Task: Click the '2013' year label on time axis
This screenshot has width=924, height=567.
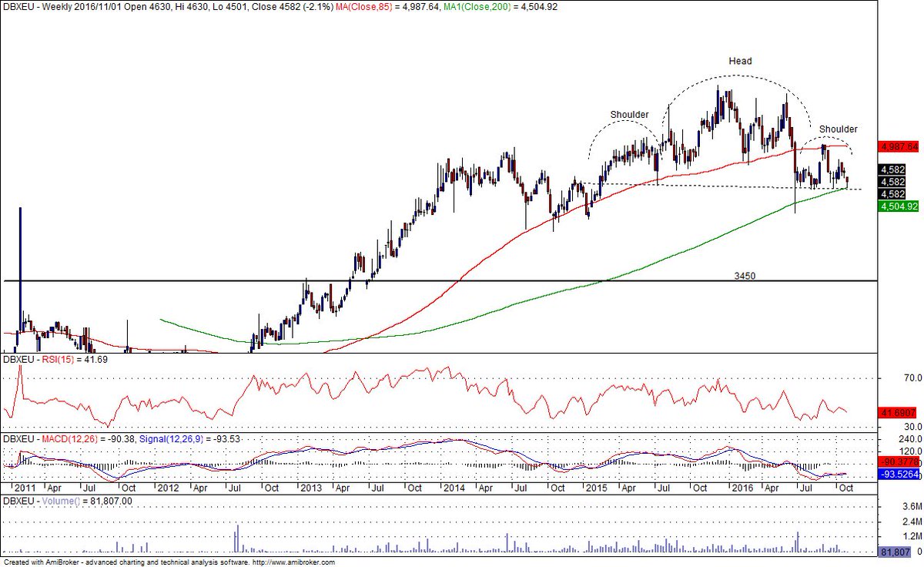Action: coord(310,488)
